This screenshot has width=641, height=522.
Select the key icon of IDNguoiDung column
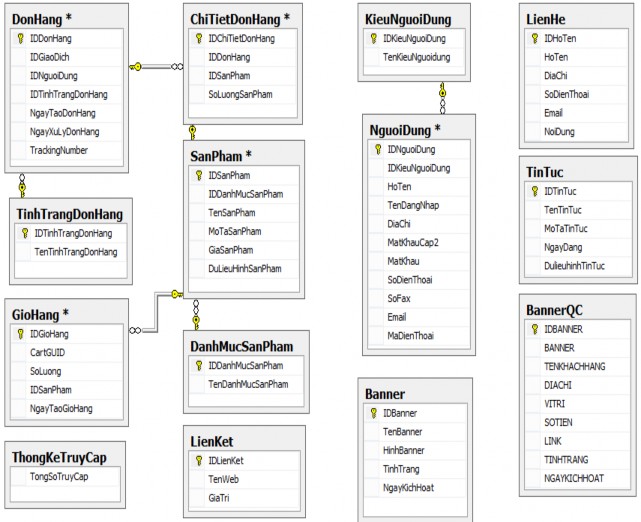coord(377,149)
